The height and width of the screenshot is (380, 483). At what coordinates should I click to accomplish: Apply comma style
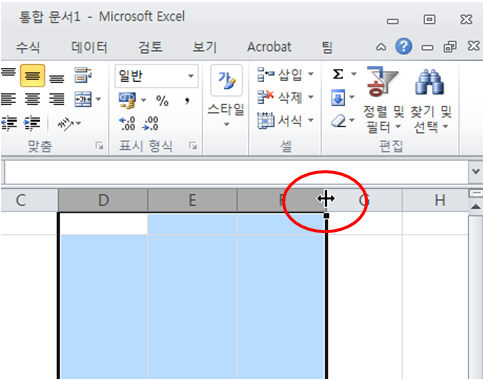pyautogui.click(x=187, y=100)
